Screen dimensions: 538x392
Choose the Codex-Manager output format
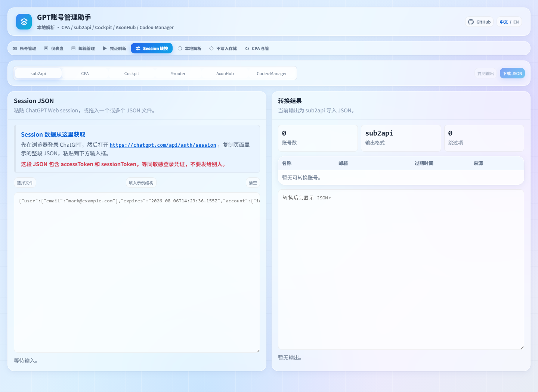click(x=272, y=74)
